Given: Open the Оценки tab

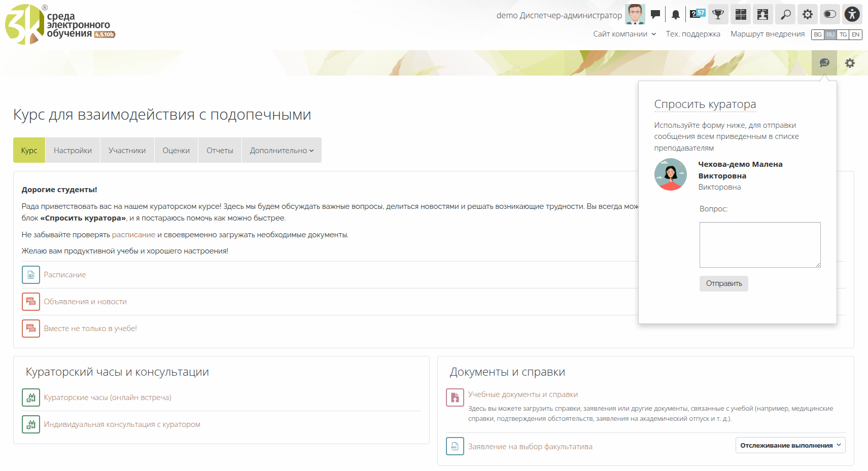Looking at the screenshot, I should (x=176, y=151).
